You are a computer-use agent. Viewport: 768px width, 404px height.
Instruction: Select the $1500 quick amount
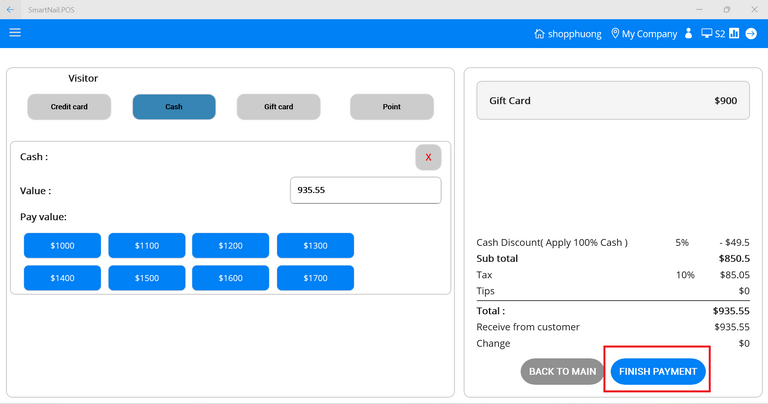[x=146, y=278]
